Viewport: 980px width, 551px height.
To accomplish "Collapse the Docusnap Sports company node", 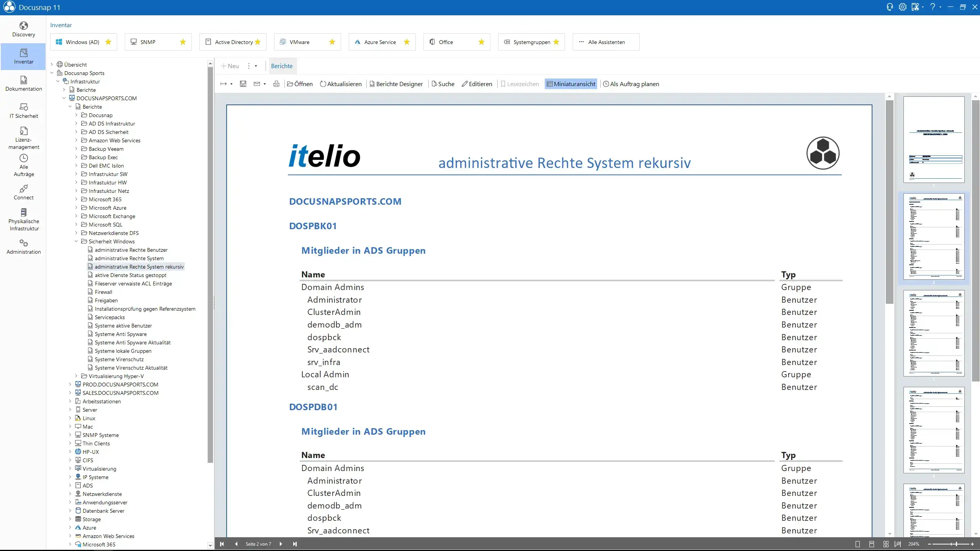I will point(52,73).
